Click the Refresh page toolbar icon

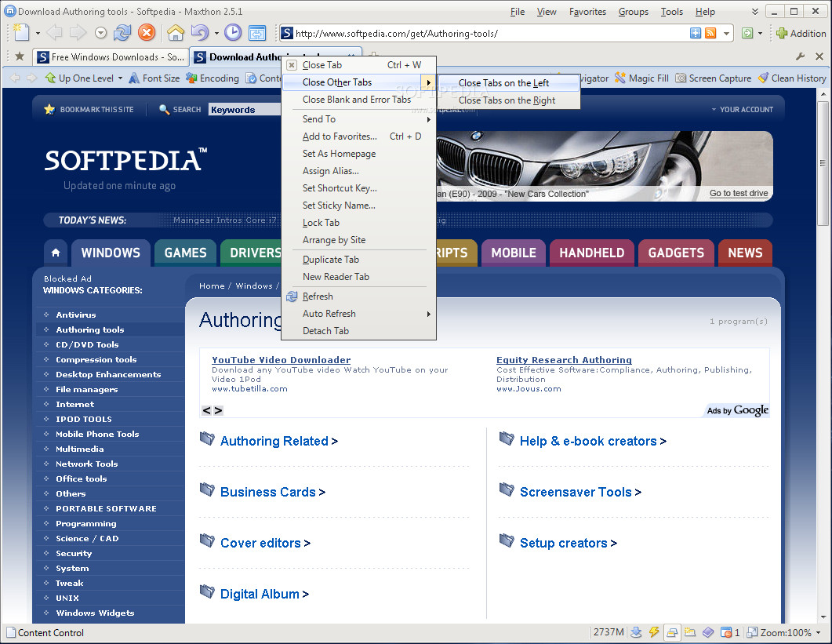(x=122, y=33)
